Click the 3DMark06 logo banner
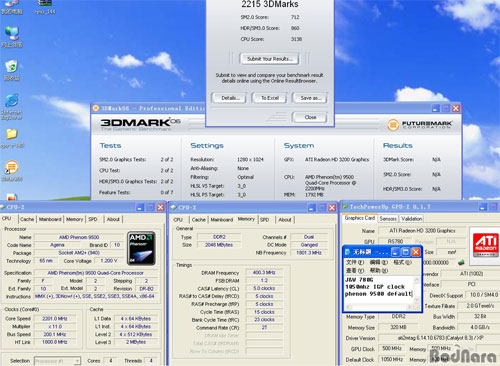Image resolution: width=500 pixels, height=366 pixels. (141, 124)
